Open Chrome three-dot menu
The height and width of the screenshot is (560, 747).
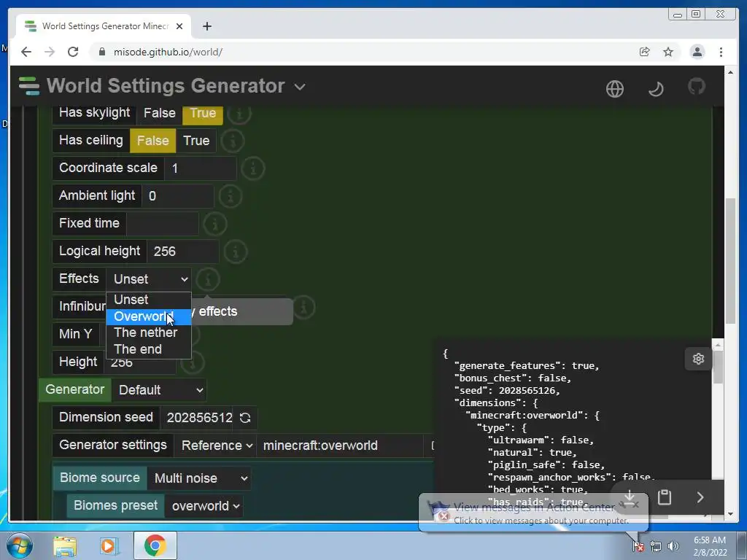click(x=721, y=52)
